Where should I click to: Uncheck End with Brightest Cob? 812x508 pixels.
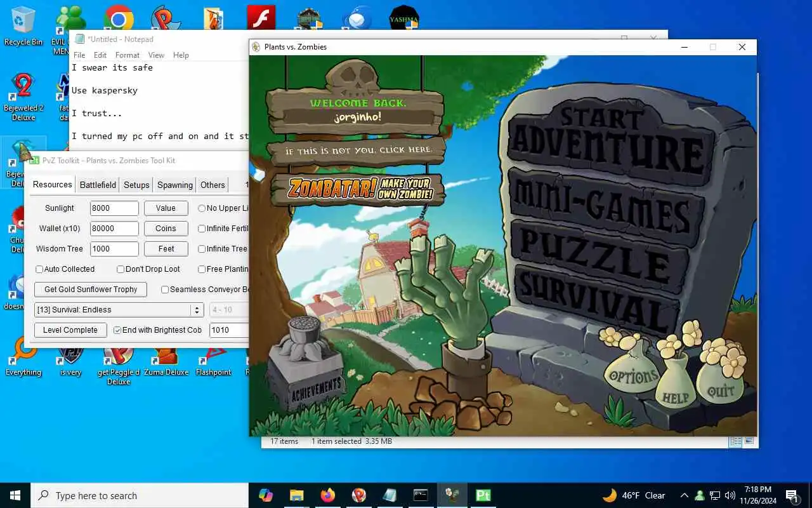(x=117, y=330)
